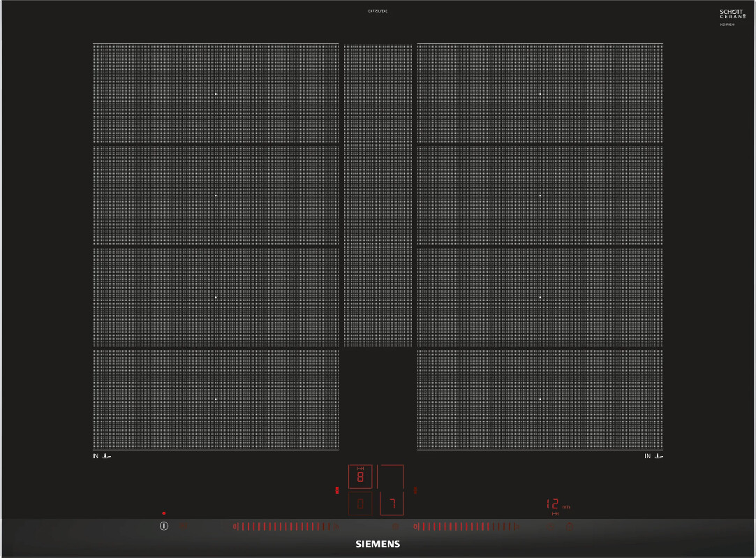Image resolution: width=756 pixels, height=558 pixels.
Task: Select the cooking zone showing level 0
Action: pos(361,503)
